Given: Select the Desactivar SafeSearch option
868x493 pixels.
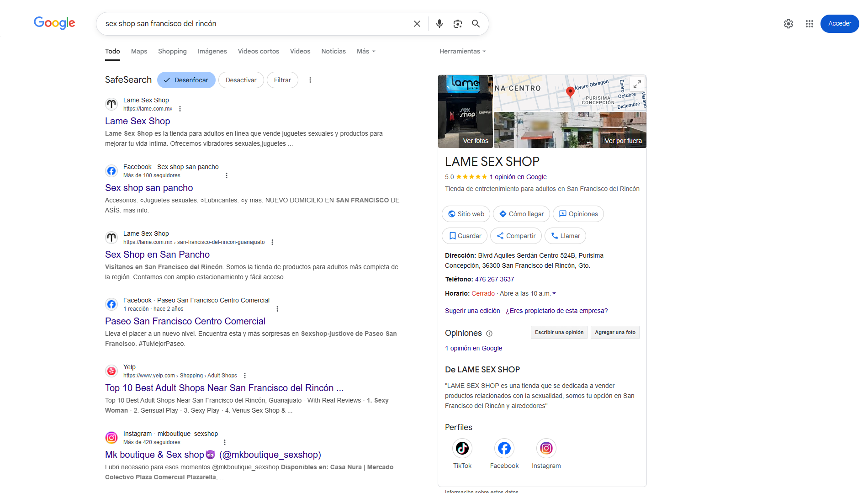Looking at the screenshot, I should click(x=241, y=80).
